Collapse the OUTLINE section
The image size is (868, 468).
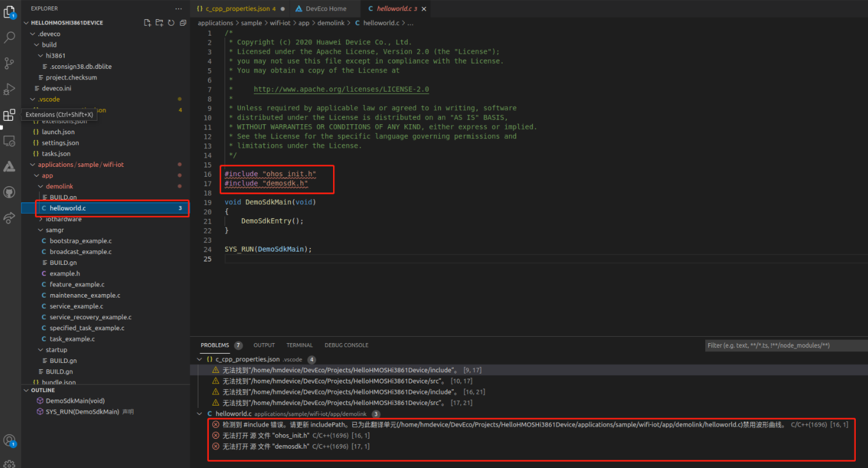[26, 390]
